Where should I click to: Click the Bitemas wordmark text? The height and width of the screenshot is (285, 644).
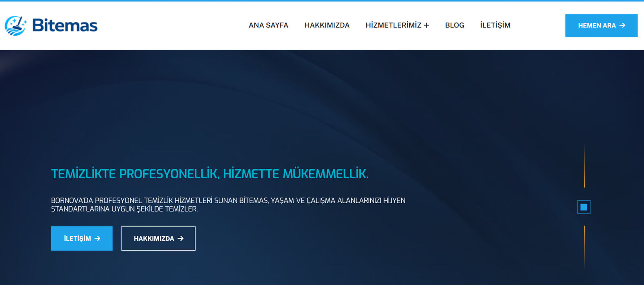65,25
